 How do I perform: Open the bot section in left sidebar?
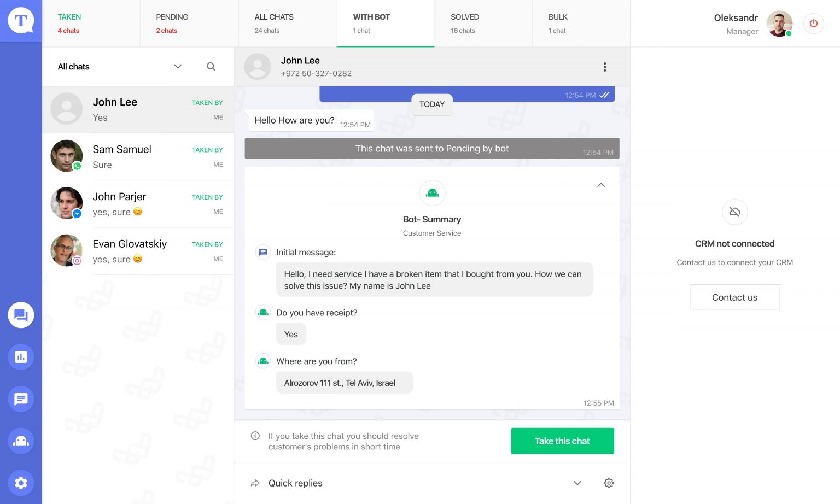(21, 441)
